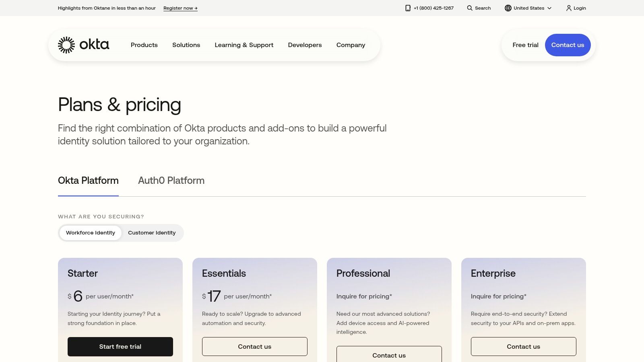Screen dimensions: 644x362
Task: Switch to the Auth0 Platform tab
Action: (171, 181)
